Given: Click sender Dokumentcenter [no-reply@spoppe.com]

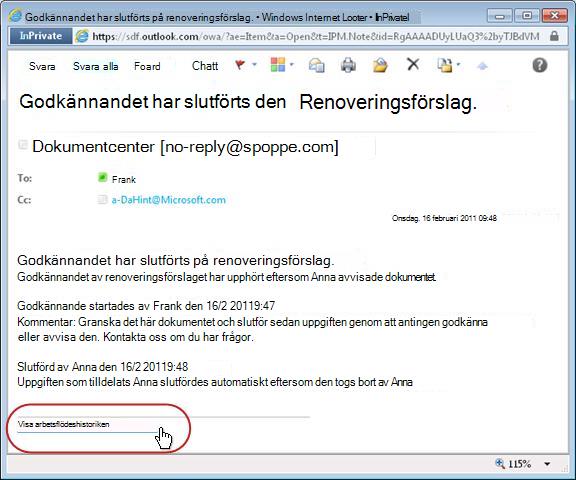Looking at the screenshot, I should pyautogui.click(x=185, y=147).
